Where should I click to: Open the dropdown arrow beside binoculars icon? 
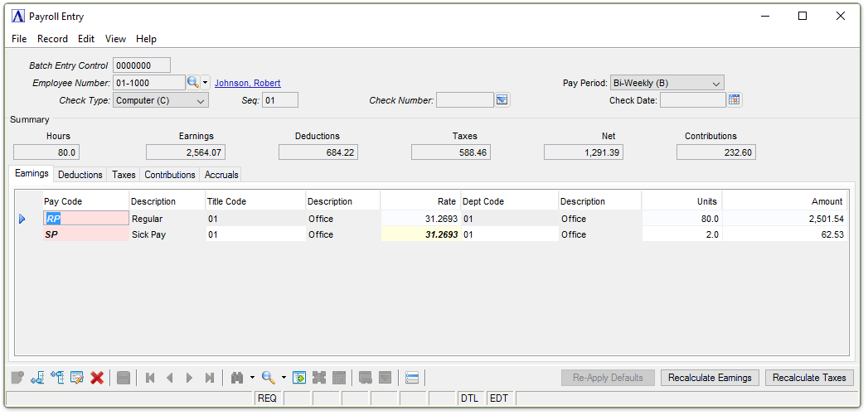[252, 378]
